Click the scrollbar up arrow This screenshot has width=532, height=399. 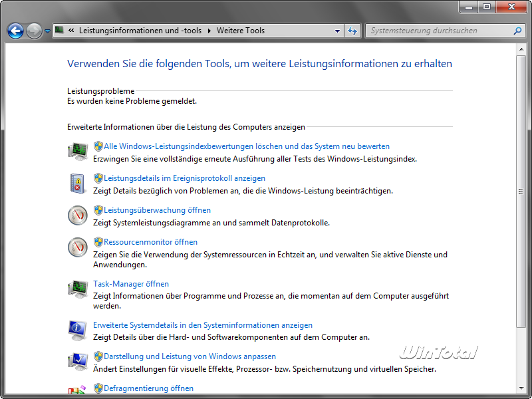tap(521, 50)
